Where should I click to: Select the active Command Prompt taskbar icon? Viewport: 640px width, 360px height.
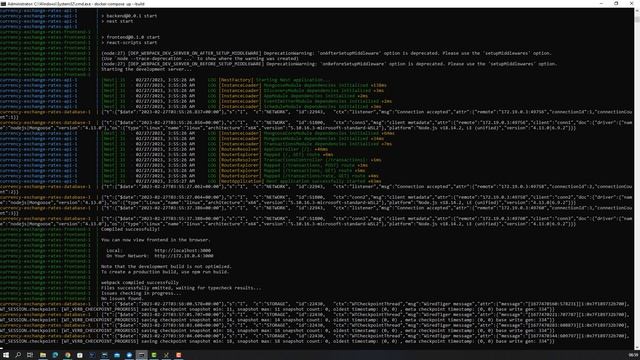[142, 355]
